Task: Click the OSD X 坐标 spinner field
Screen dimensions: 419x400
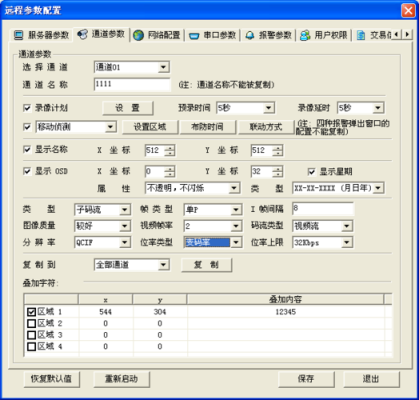Action: [160, 172]
